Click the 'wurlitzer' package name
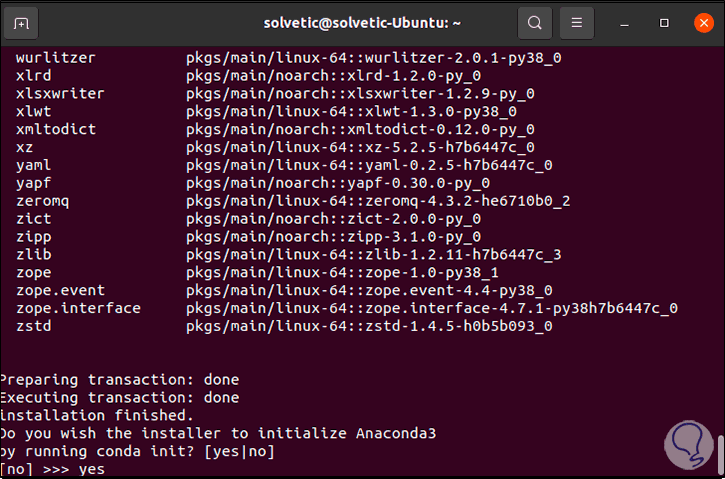This screenshot has width=725, height=479. pos(56,58)
